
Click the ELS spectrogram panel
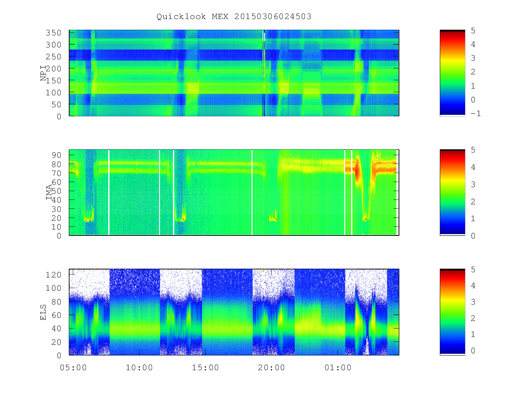point(234,312)
